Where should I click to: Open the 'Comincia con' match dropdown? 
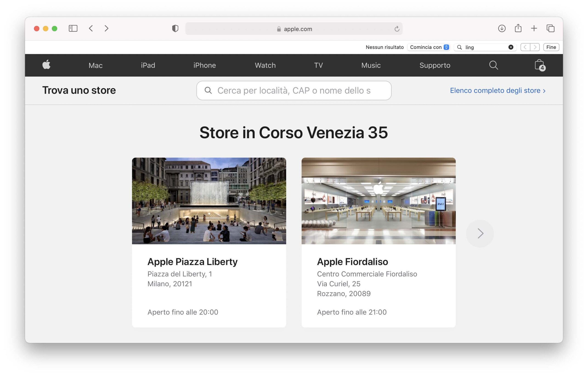pyautogui.click(x=429, y=47)
